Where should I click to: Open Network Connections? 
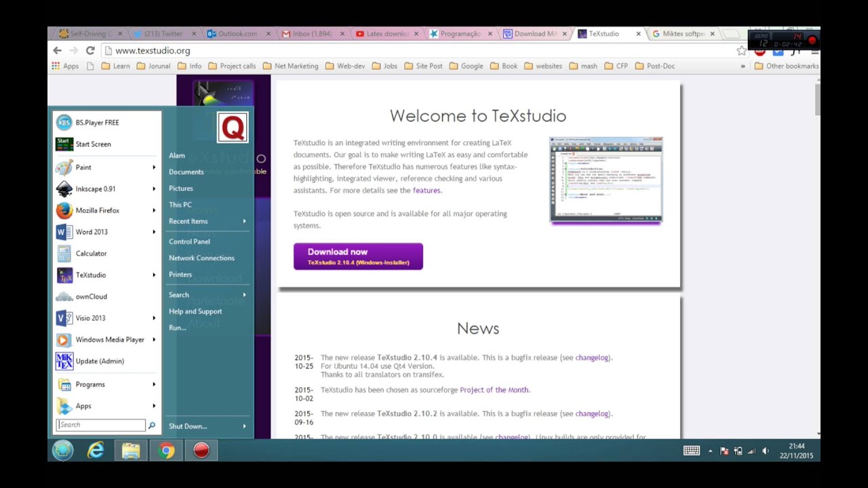201,258
